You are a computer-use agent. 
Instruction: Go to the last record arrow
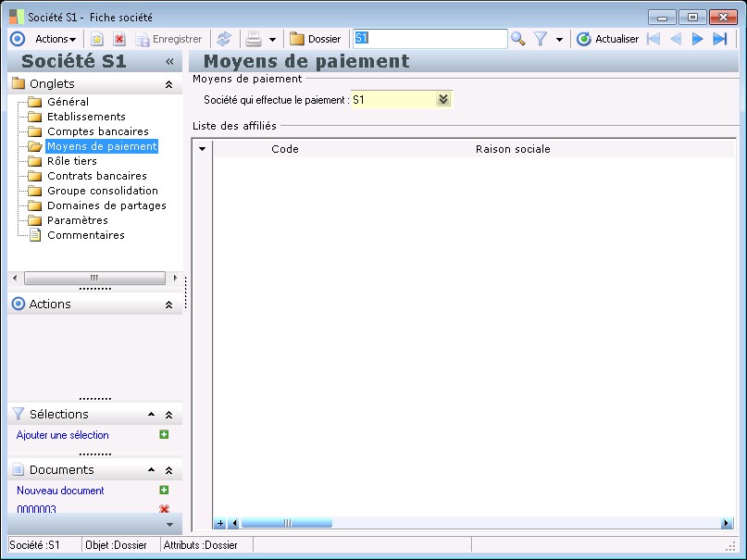pos(719,39)
